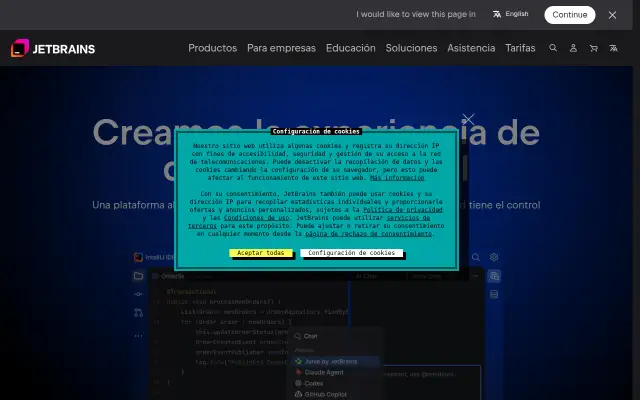
Task: Click 'Configuración de cookies' dialog title
Action: point(316,131)
